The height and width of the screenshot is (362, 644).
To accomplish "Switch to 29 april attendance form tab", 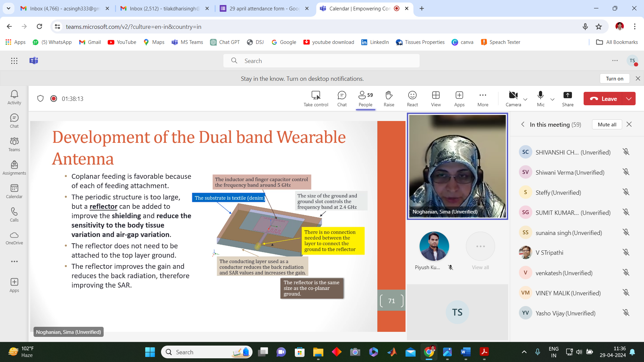I will pos(264,8).
